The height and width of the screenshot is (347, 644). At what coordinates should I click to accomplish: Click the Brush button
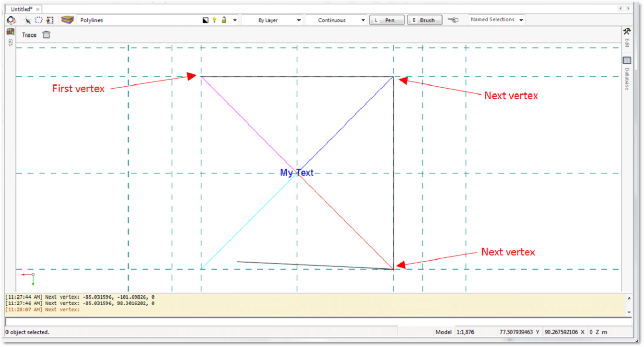tap(424, 20)
